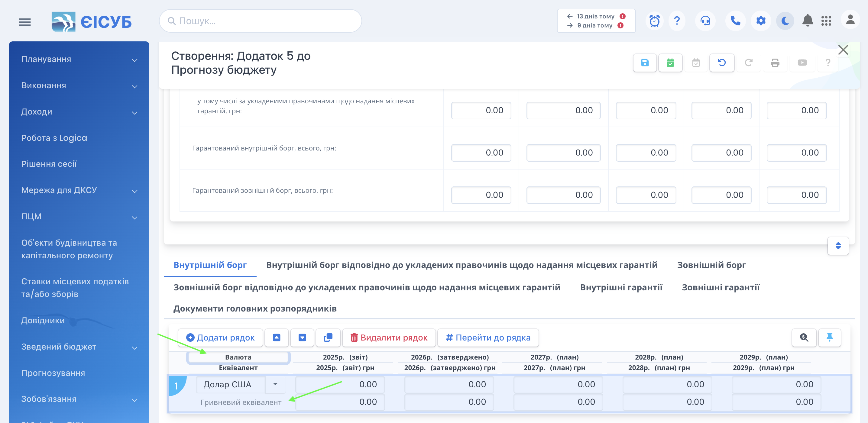Open Зовнішній борг відповідно до укладених правочинів tab
This screenshot has height=423, width=868.
(367, 287)
